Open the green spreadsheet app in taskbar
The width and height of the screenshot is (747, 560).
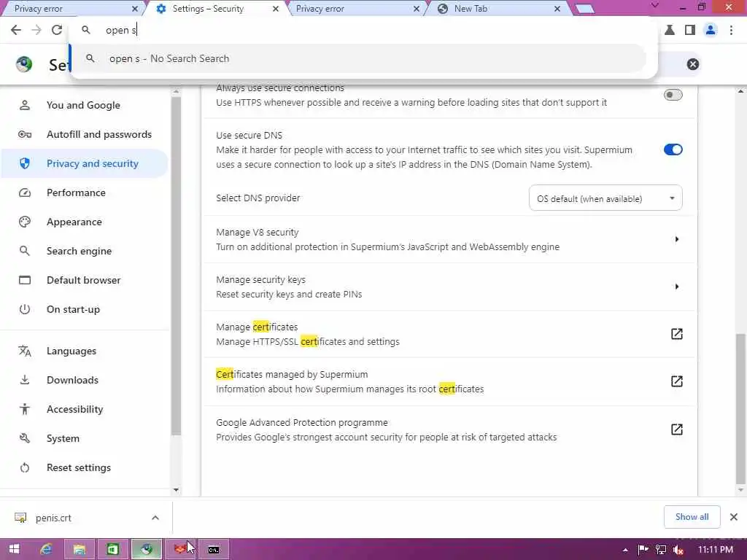(x=112, y=549)
